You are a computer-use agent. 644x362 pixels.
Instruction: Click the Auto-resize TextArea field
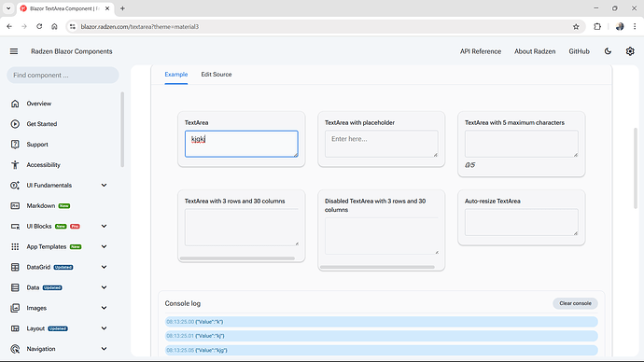pyautogui.click(x=521, y=222)
